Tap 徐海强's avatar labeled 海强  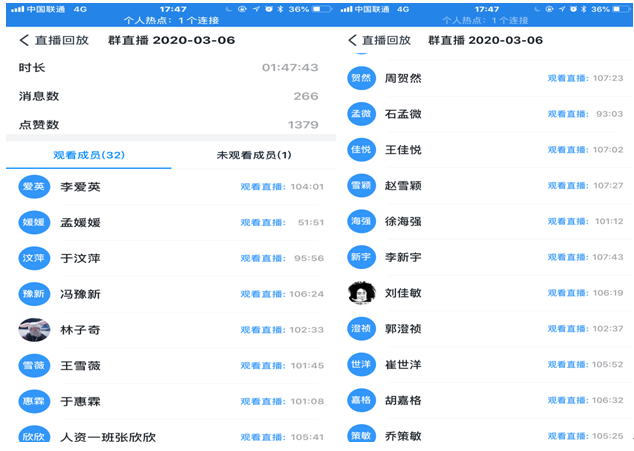(361, 221)
